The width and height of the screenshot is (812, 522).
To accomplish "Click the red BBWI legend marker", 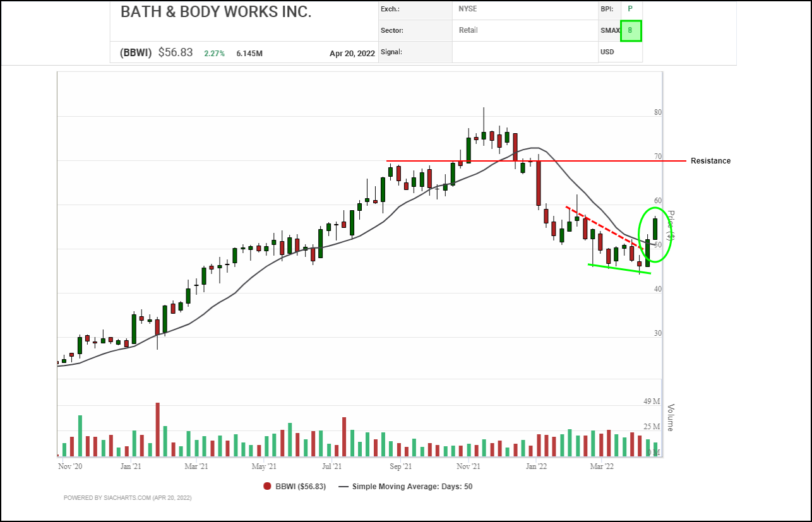I will (268, 487).
